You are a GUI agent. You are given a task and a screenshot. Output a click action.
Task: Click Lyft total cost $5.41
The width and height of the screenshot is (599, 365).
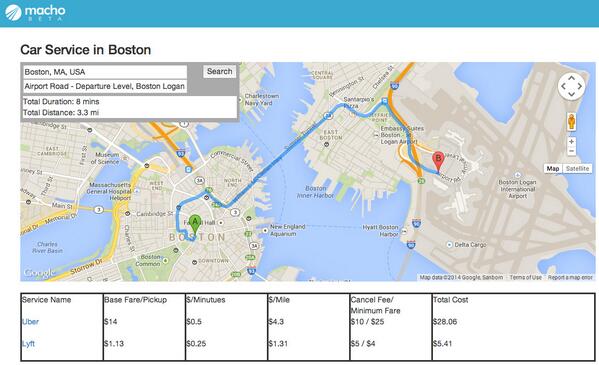click(x=442, y=344)
